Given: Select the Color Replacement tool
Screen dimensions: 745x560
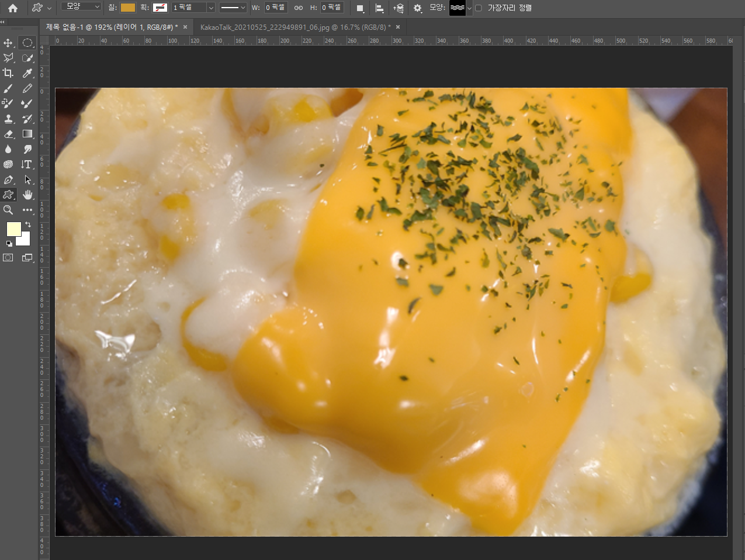Looking at the screenshot, I should tap(8, 103).
